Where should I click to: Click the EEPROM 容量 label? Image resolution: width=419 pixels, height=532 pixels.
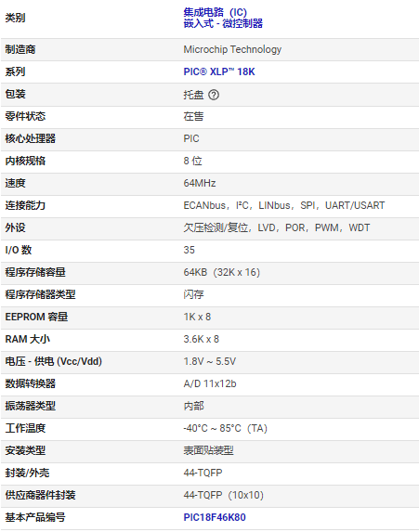36,317
